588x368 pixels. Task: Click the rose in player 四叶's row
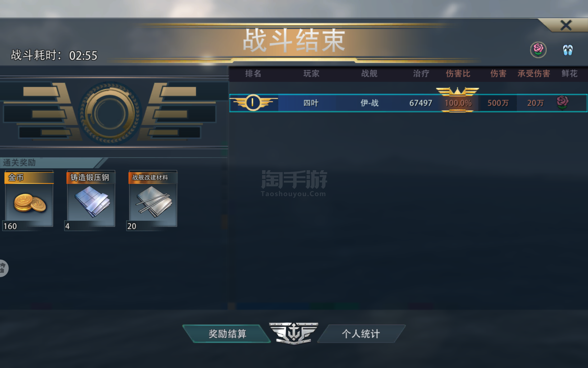562,103
